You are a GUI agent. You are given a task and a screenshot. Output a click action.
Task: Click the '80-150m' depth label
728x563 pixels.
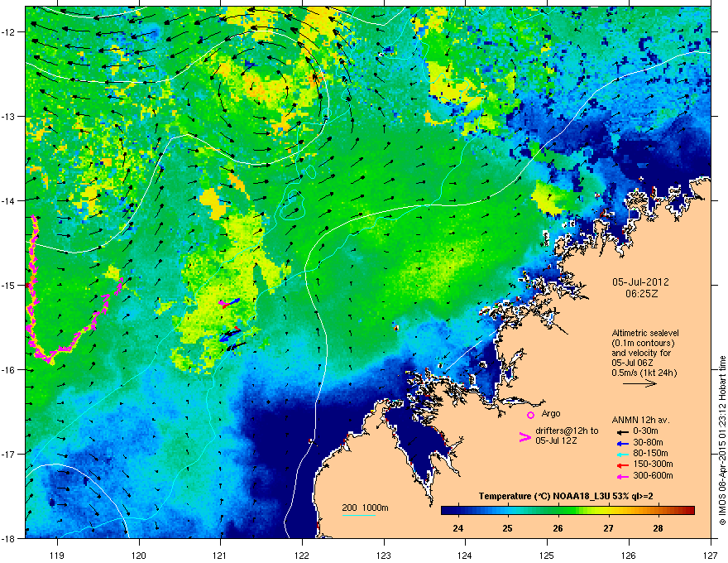(650, 454)
